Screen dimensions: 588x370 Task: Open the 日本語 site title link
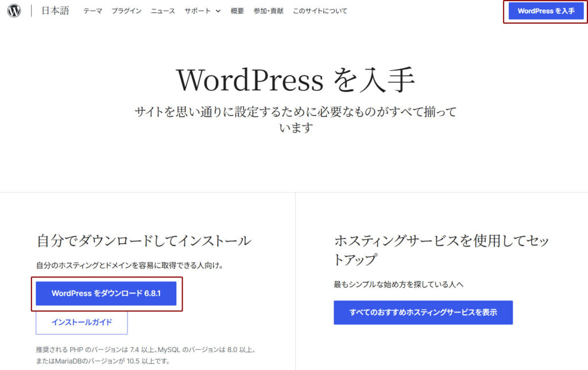pyautogui.click(x=56, y=10)
